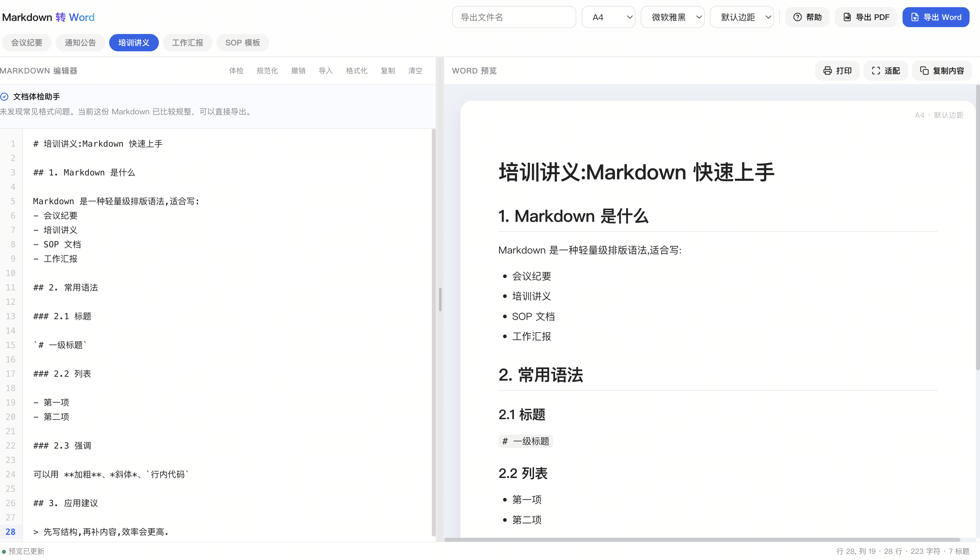Click preview inline code '# 一级标题'
This screenshot has width=980, height=560.
tap(526, 441)
